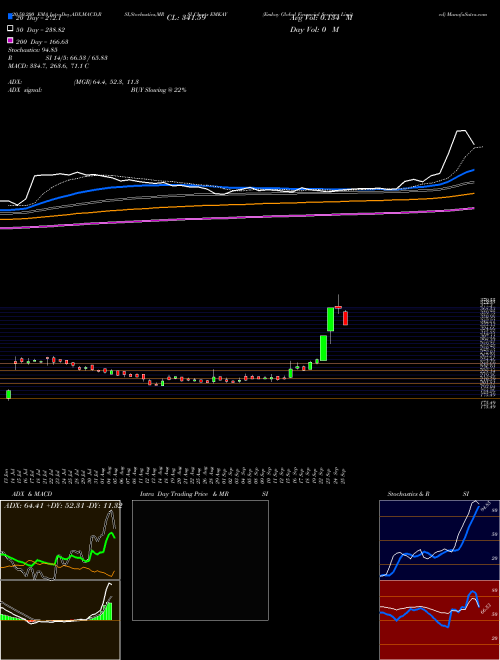Click the 'BUY Slowing @ 22%' signal text
This screenshot has width=500, height=660.
pyautogui.click(x=158, y=90)
